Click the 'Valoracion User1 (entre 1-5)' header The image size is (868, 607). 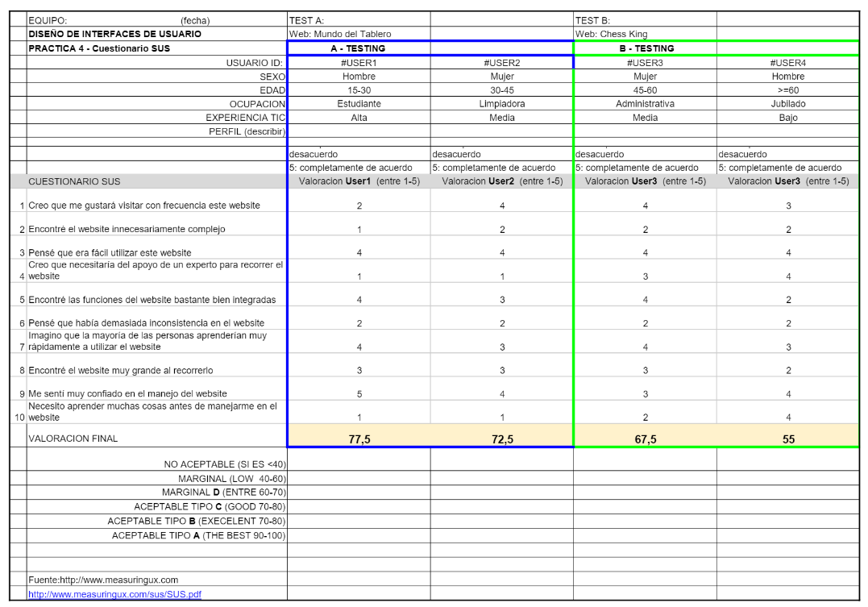(x=359, y=181)
